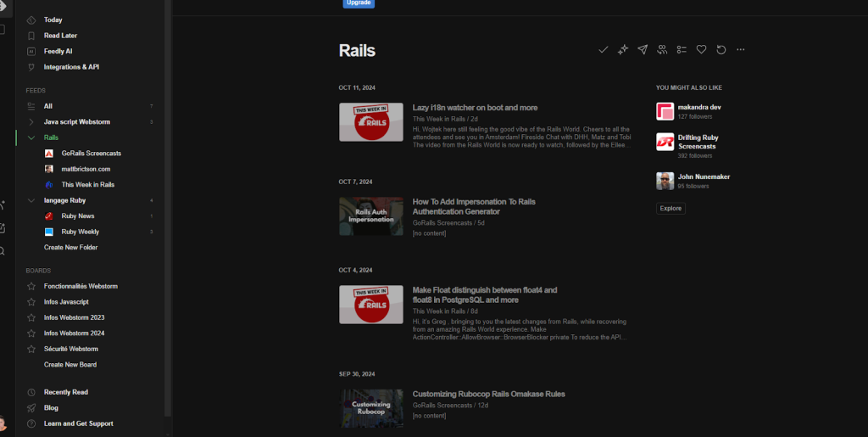Click the makandra dev source name

point(699,108)
